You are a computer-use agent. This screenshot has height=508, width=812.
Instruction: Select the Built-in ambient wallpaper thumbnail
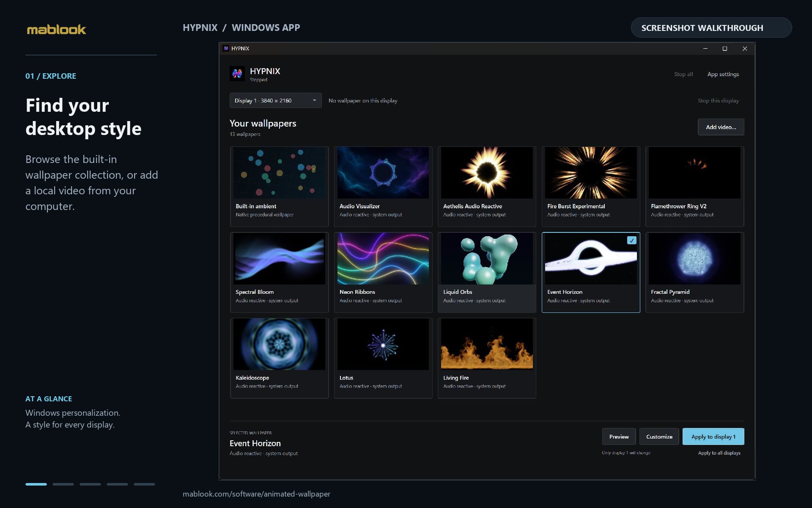[x=279, y=173]
